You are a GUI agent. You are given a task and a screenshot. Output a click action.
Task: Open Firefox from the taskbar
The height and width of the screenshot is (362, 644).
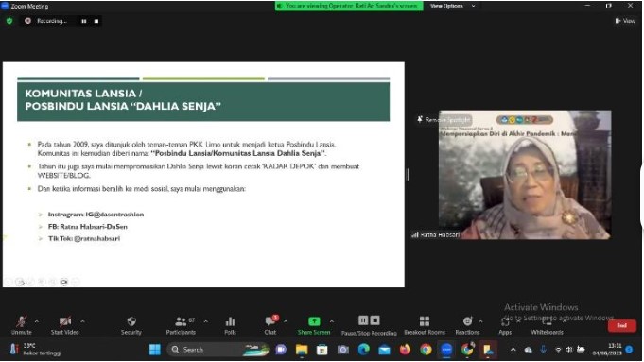(x=405, y=350)
